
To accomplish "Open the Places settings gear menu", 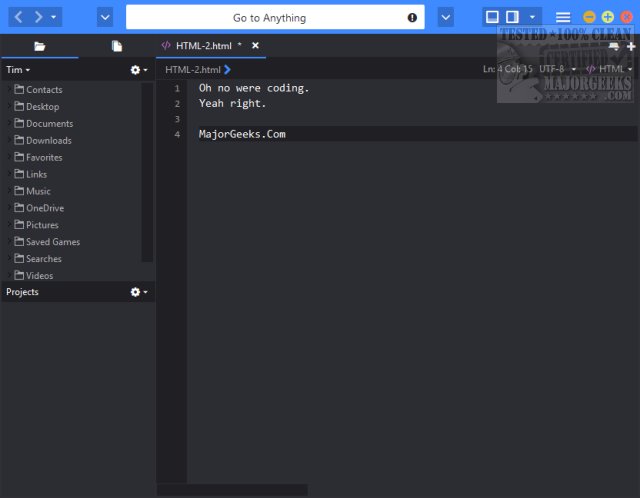I will (x=139, y=70).
